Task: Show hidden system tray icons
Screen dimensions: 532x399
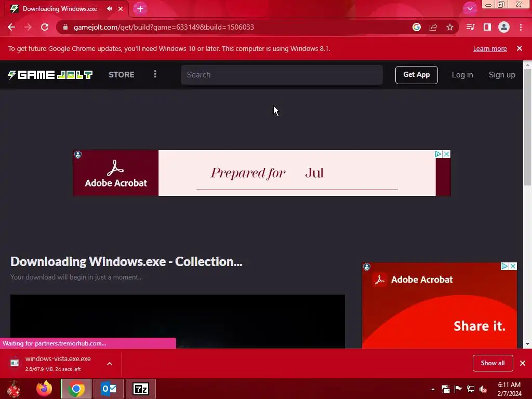Action: pos(433,389)
